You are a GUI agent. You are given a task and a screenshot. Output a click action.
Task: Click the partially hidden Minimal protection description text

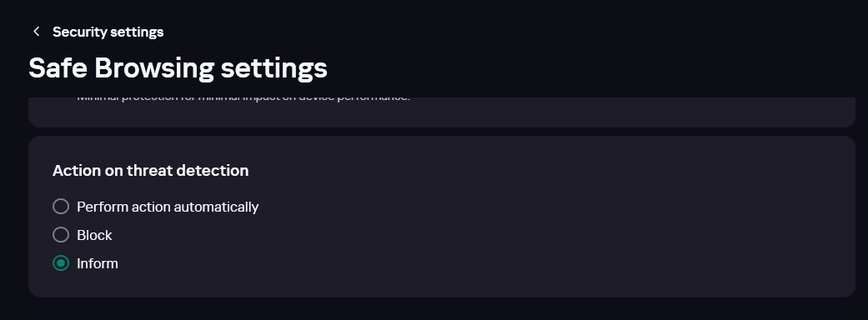click(243, 98)
